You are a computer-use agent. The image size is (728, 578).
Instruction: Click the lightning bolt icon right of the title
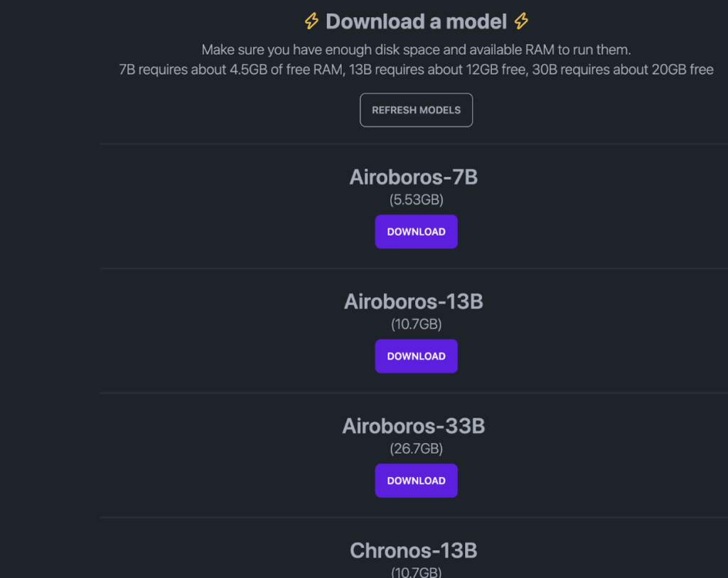521,21
